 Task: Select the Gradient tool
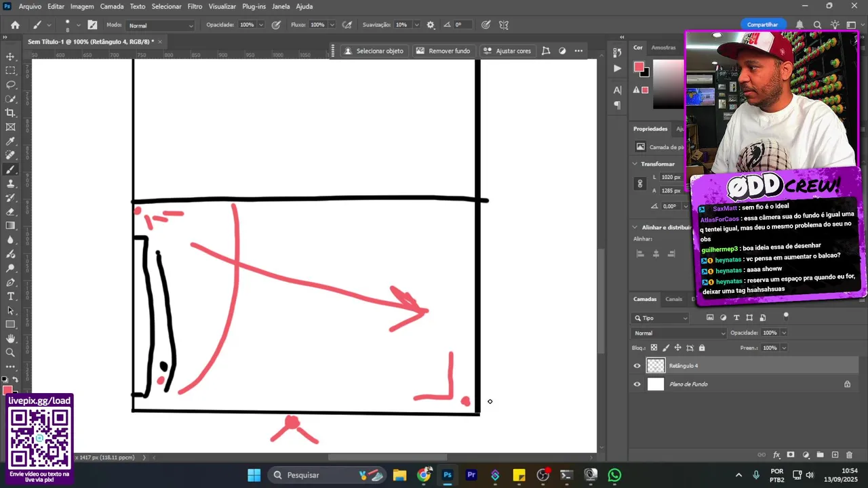(10, 226)
